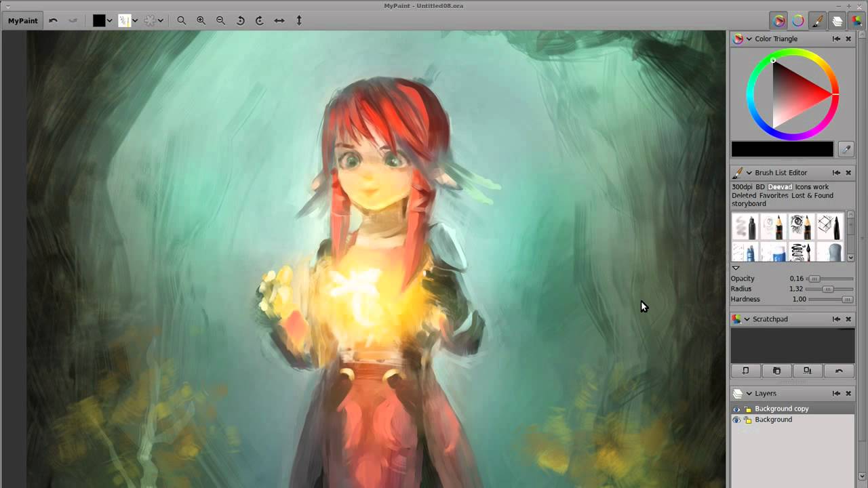Click the reset zoom magnifier icon
The width and height of the screenshot is (868, 488).
pyautogui.click(x=182, y=20)
